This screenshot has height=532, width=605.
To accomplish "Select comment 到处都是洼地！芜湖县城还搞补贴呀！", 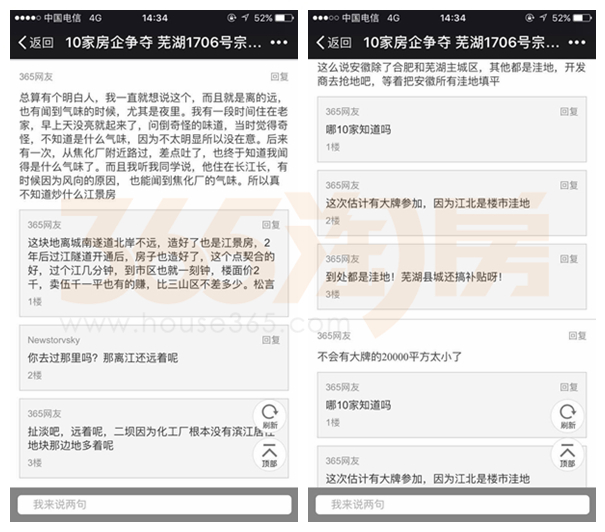I will 414,277.
